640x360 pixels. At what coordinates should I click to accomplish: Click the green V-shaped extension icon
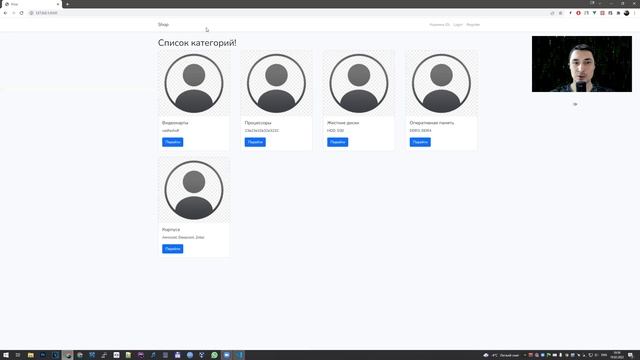(x=594, y=13)
